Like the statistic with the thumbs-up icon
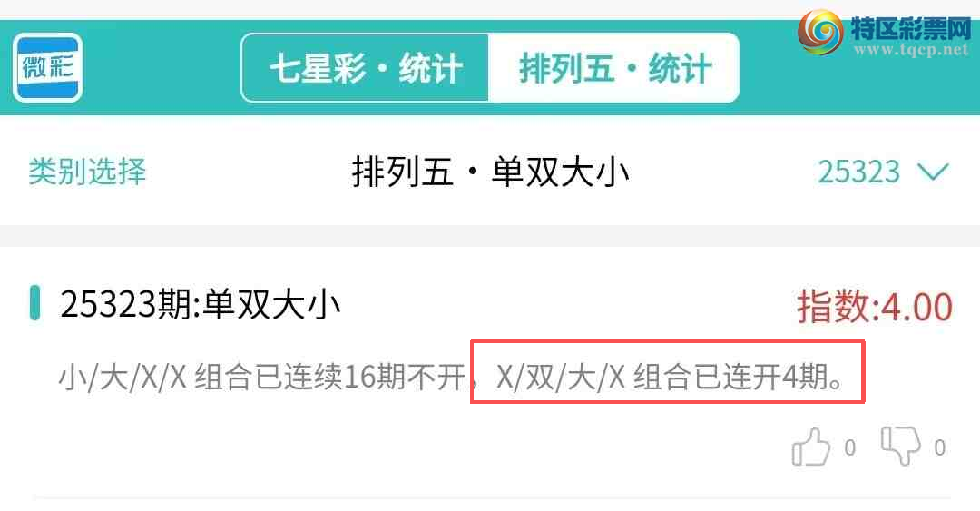Image resolution: width=980 pixels, height=511 pixels. coord(810,447)
